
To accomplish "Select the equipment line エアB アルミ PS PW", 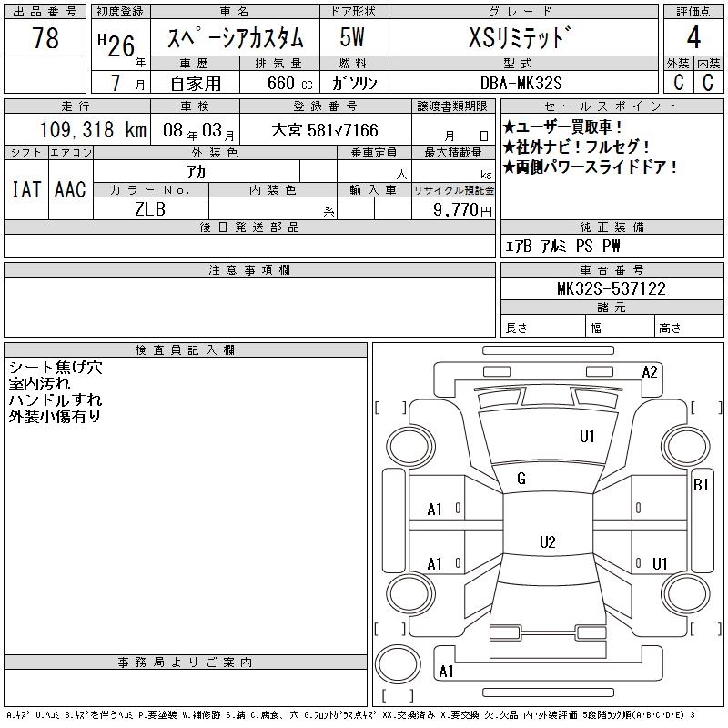I will click(562, 246).
